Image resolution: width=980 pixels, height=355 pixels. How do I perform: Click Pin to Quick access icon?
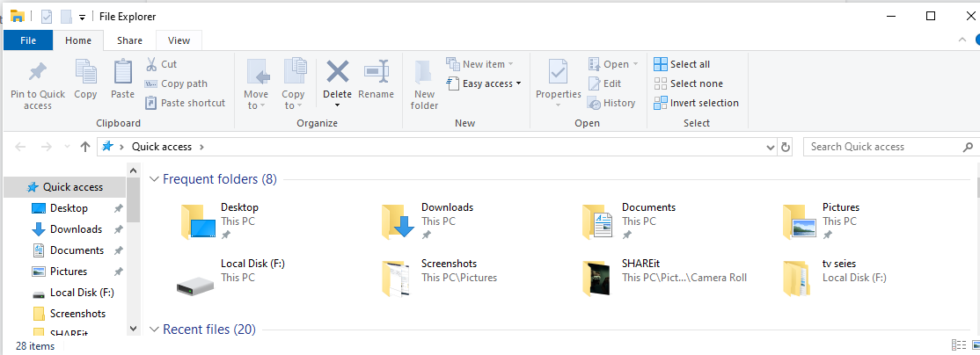pyautogui.click(x=38, y=72)
